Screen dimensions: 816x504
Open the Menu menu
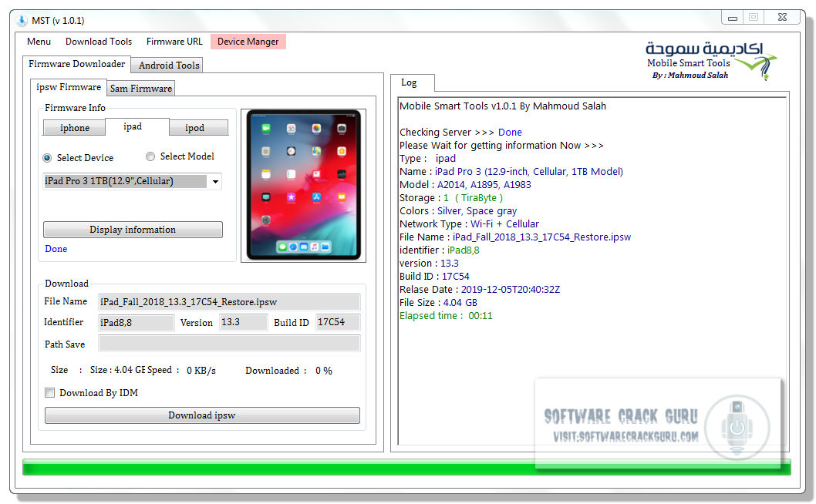click(39, 42)
